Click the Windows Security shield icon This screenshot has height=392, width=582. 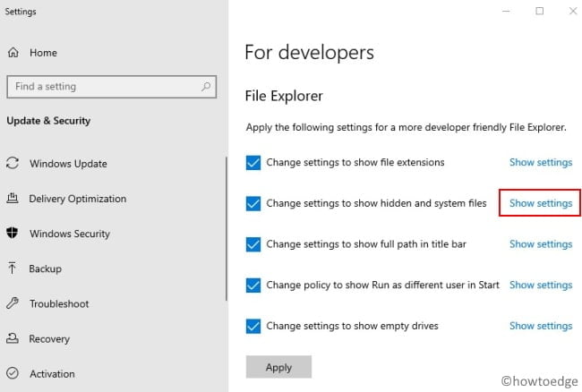13,233
